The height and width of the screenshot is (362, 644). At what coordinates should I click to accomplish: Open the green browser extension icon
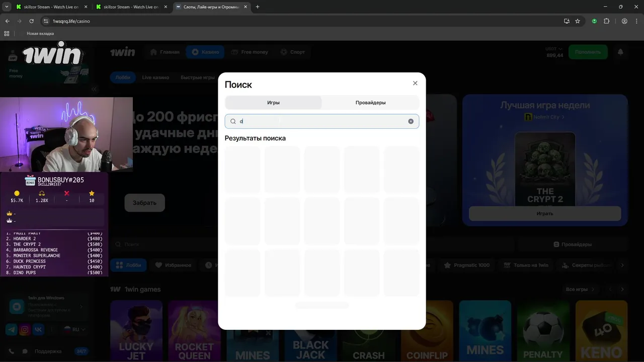pos(594,21)
